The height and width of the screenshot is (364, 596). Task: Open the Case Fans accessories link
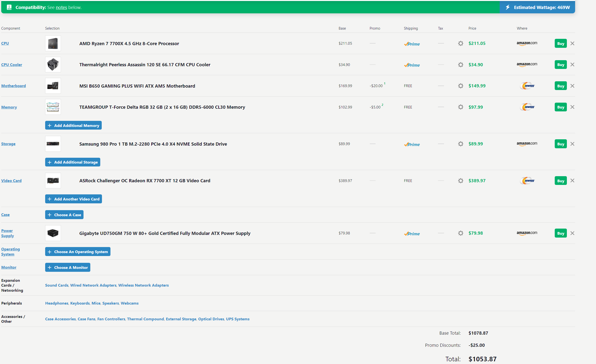[86, 319]
